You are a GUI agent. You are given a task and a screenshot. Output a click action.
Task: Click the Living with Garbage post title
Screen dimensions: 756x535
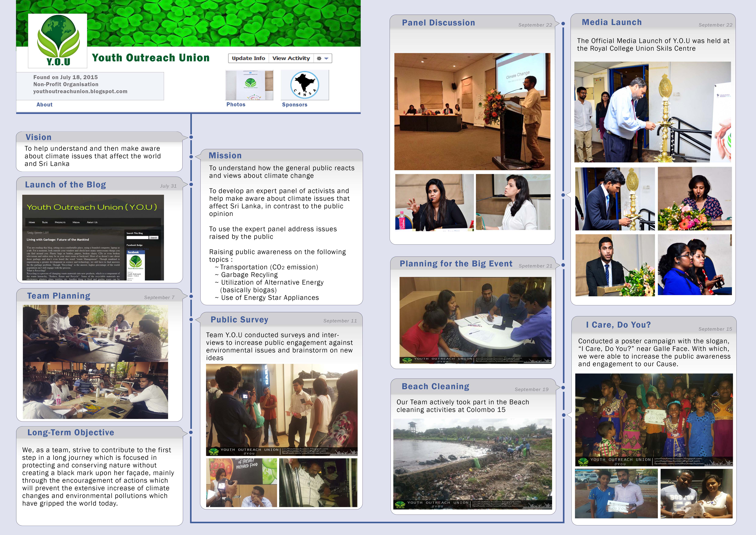(58, 239)
